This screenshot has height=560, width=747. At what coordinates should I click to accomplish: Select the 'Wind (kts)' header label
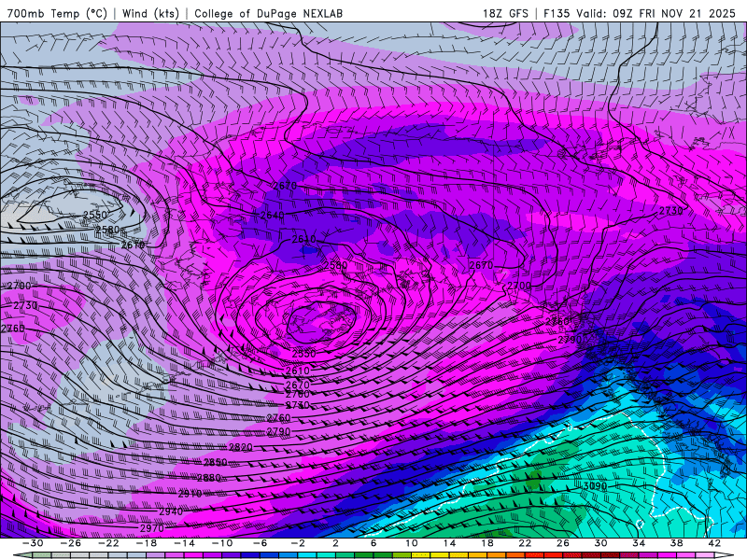[x=150, y=13]
